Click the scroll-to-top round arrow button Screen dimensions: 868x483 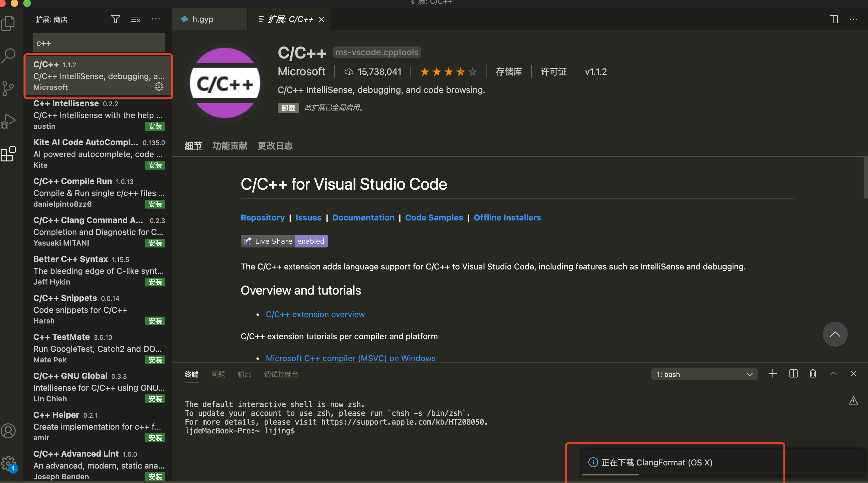point(835,334)
